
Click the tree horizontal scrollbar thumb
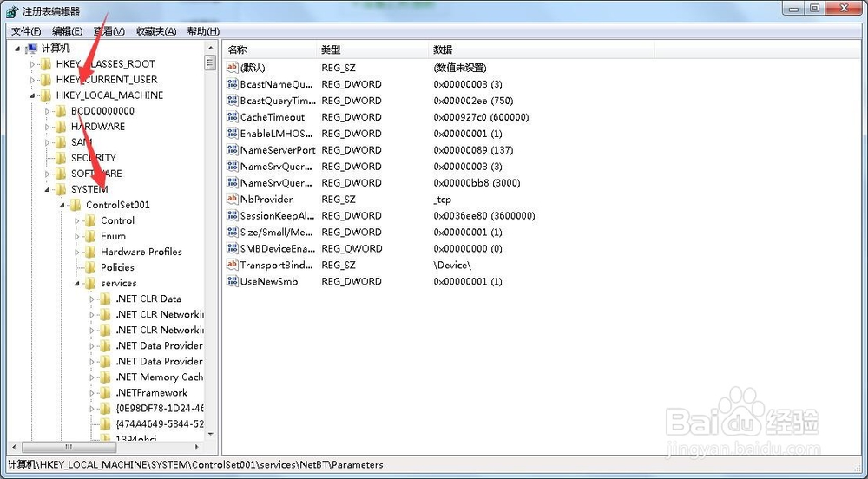tap(68, 446)
